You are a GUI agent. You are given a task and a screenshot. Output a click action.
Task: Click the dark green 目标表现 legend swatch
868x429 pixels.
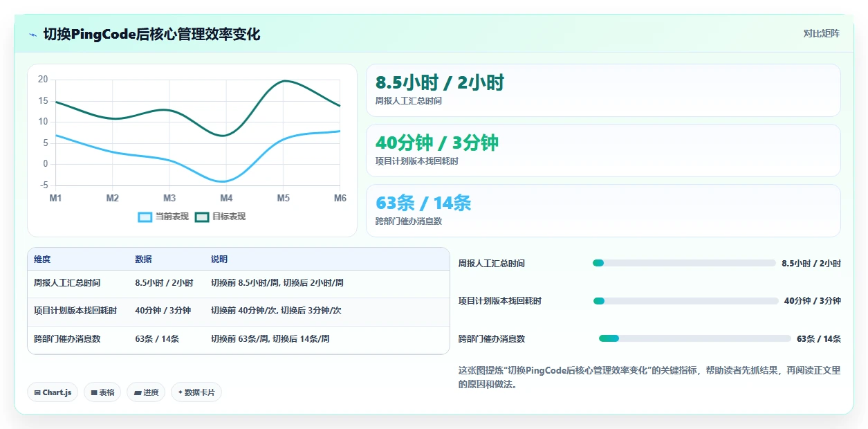click(202, 217)
